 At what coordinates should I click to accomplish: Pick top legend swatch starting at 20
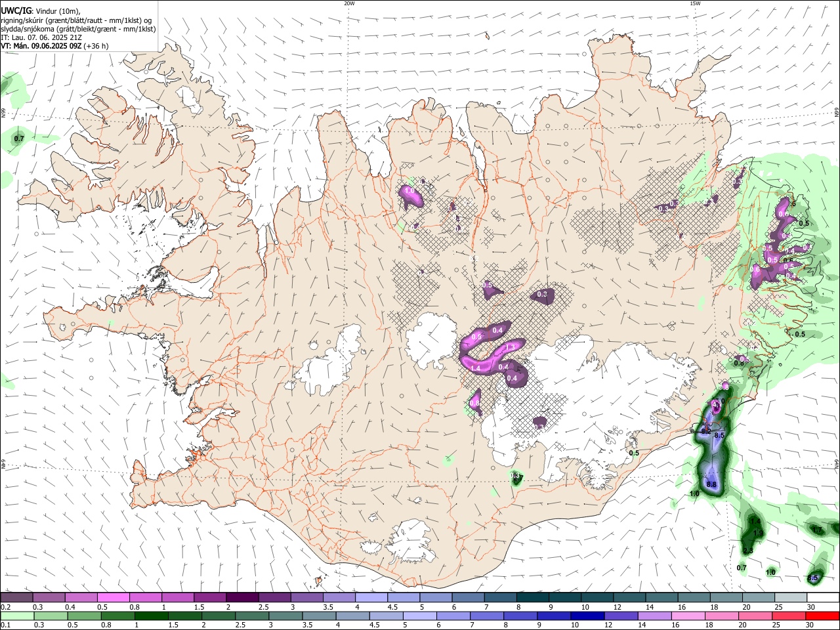click(759, 598)
